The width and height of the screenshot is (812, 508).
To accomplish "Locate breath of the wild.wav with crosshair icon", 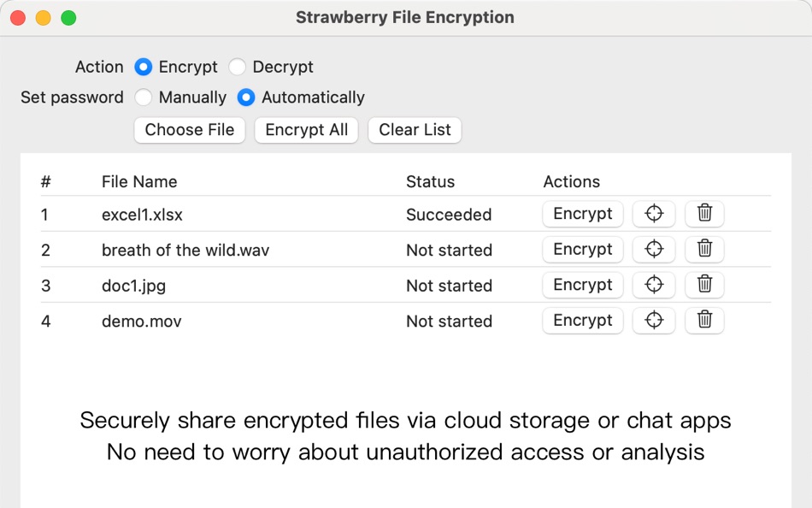I will click(653, 249).
